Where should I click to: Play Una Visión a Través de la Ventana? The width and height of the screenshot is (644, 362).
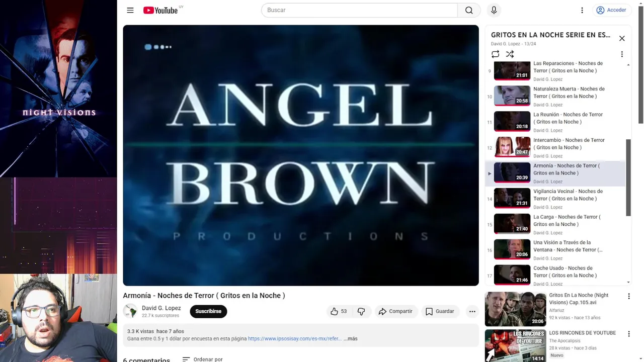(x=555, y=250)
